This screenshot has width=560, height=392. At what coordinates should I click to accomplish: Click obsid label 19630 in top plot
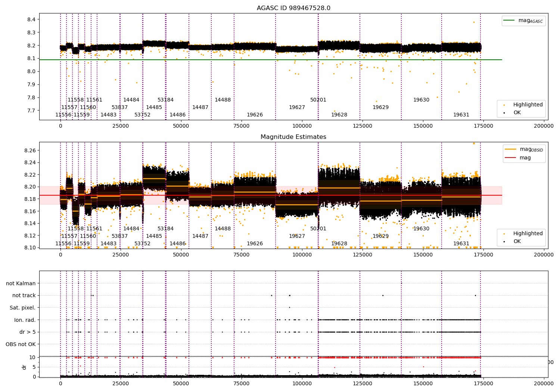(x=421, y=100)
